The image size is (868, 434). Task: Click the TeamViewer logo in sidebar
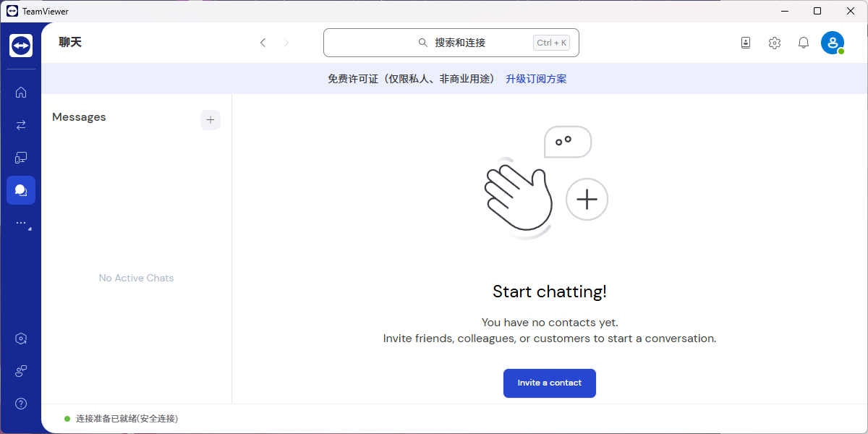pos(21,46)
